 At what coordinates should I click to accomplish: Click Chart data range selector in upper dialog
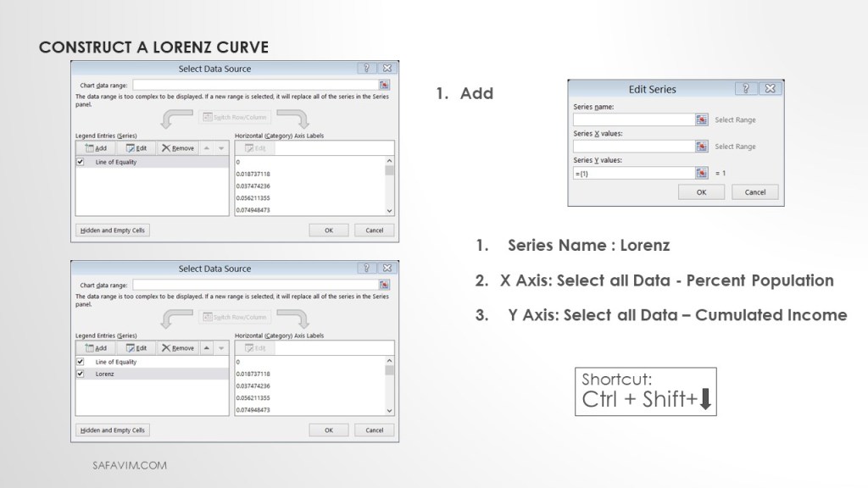[384, 85]
